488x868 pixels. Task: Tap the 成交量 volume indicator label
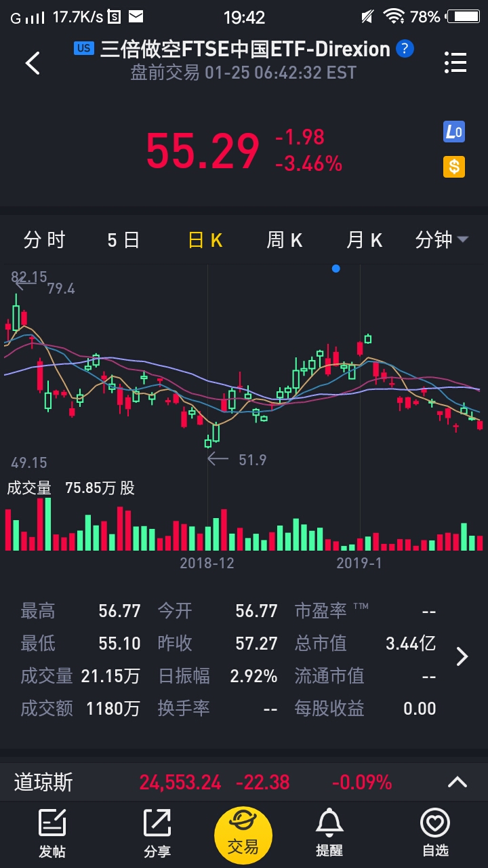[29, 488]
